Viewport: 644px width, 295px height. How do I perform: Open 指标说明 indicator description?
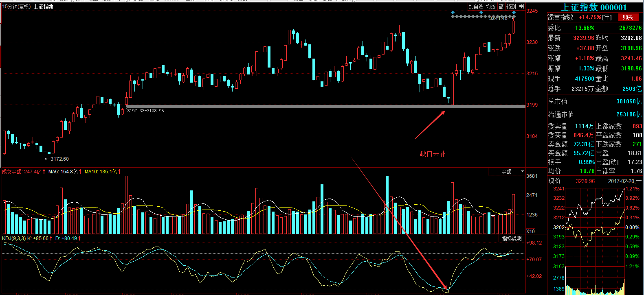click(512, 238)
